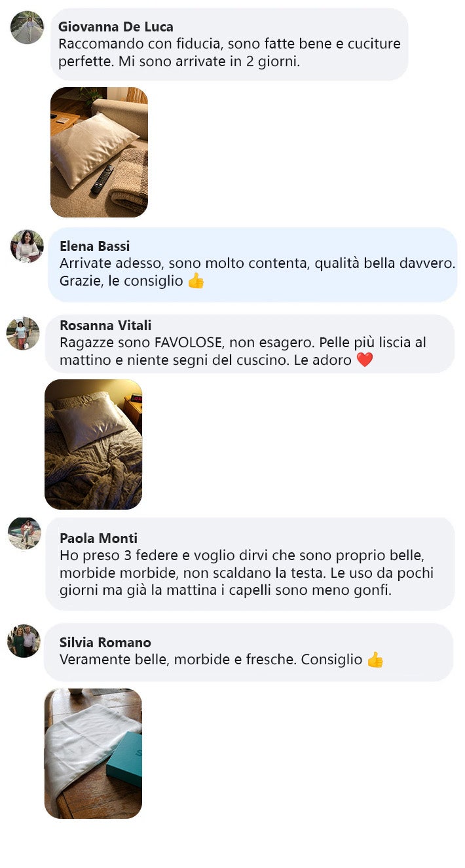
Task: Open Paola Monti's profile picture
Action: tap(24, 533)
